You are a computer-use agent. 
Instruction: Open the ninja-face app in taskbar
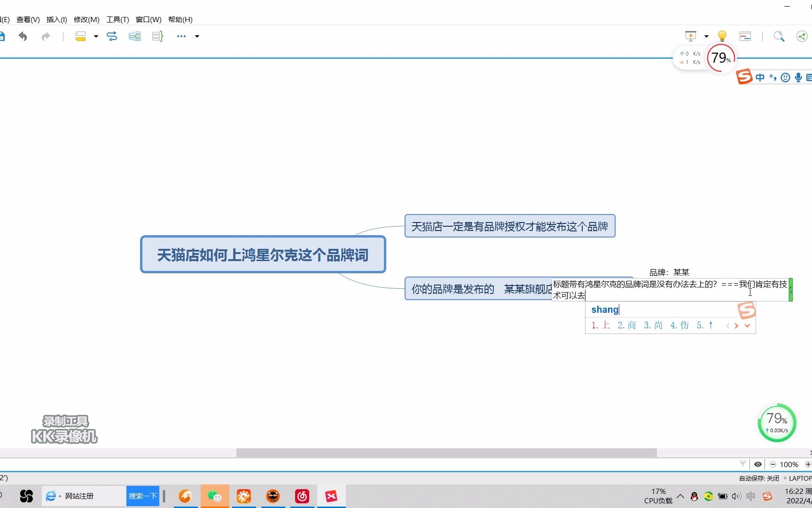[273, 496]
